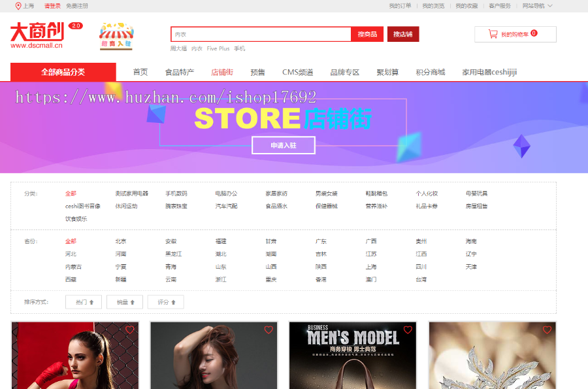Click the red 搜商品 search button
Image resolution: width=588 pixels, height=389 pixels.
367,33
